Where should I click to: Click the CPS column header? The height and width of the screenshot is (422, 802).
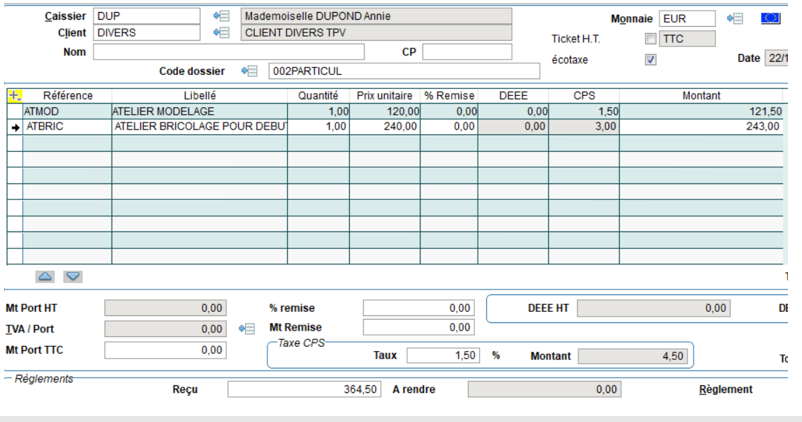pyautogui.click(x=584, y=96)
